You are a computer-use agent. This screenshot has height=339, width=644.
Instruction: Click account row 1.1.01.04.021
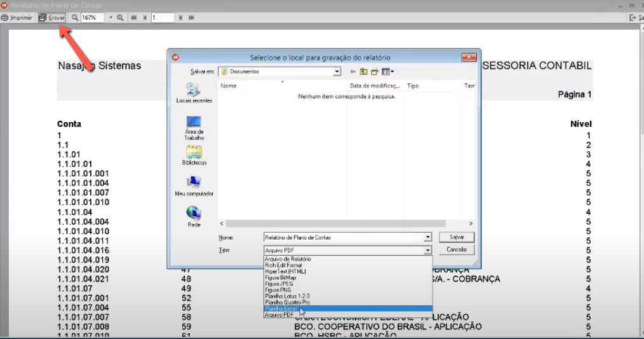(x=83, y=279)
